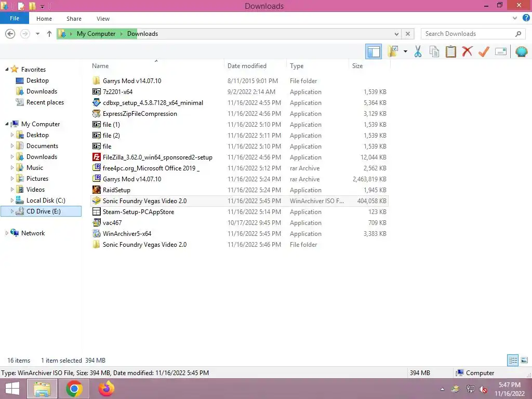Click Downloads in the address bar
The image size is (532, 399).
(142, 34)
